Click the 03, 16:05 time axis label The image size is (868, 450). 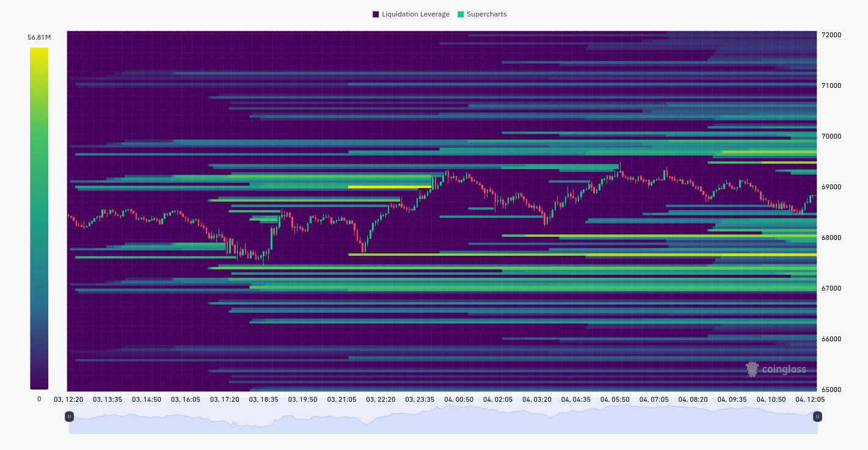(x=186, y=399)
